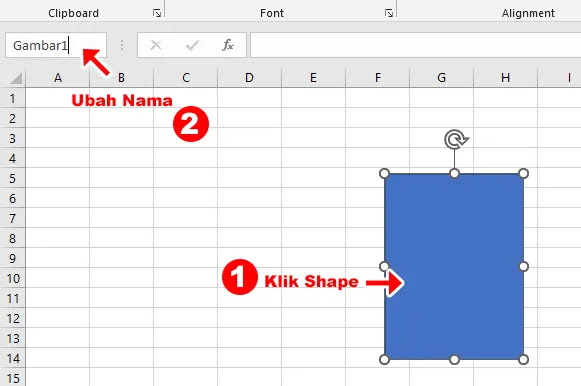Click the Font group label
This screenshot has height=386, width=581.
pyautogui.click(x=272, y=13)
